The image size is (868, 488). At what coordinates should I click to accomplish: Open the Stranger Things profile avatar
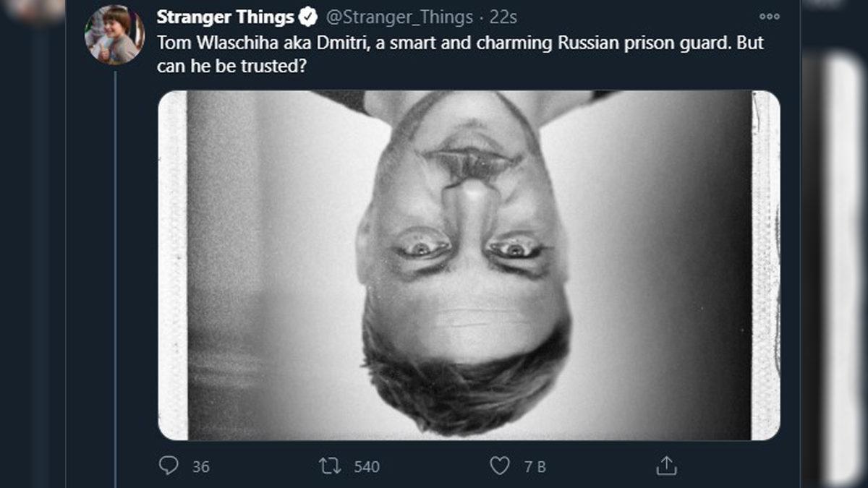tap(114, 35)
